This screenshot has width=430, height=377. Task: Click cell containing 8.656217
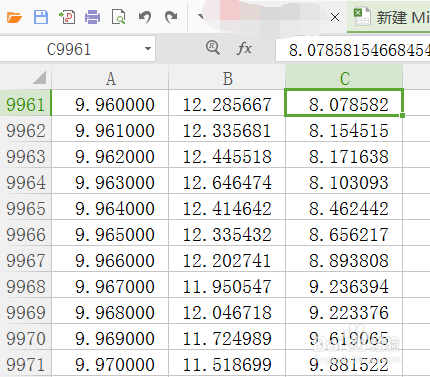(x=344, y=234)
